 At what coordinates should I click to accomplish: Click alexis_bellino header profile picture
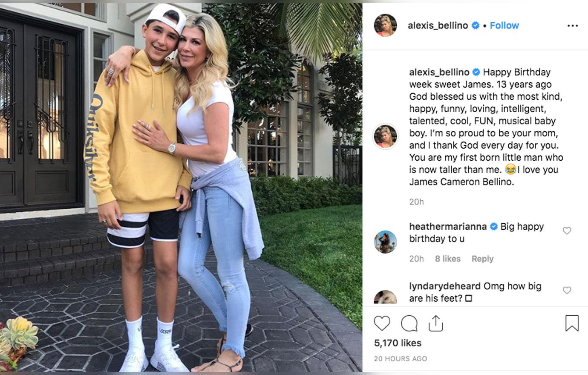[385, 26]
